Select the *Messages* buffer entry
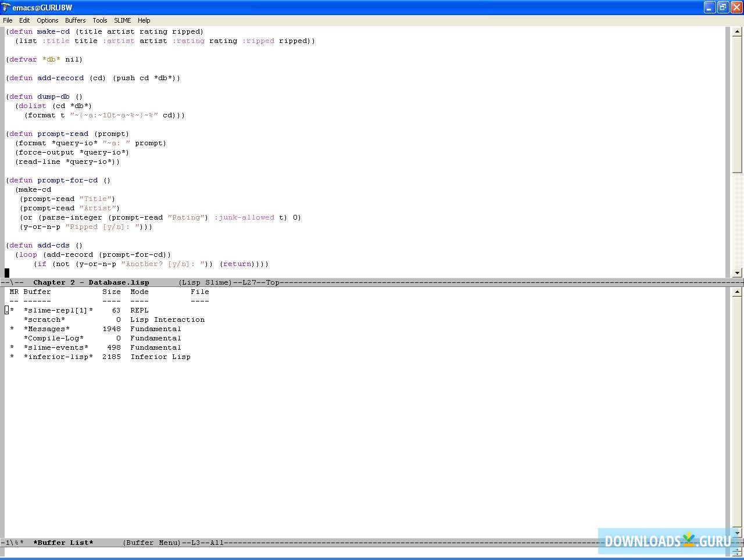 (46, 328)
